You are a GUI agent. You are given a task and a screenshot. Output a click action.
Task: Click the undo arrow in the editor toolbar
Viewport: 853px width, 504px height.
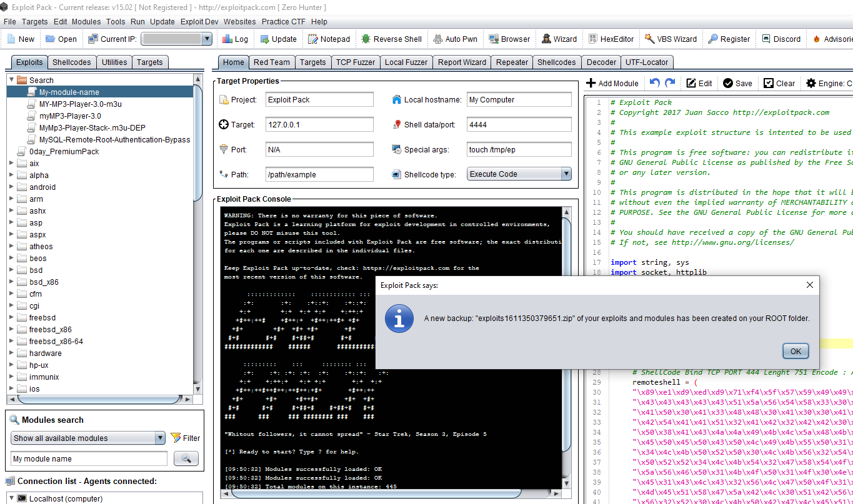[654, 83]
